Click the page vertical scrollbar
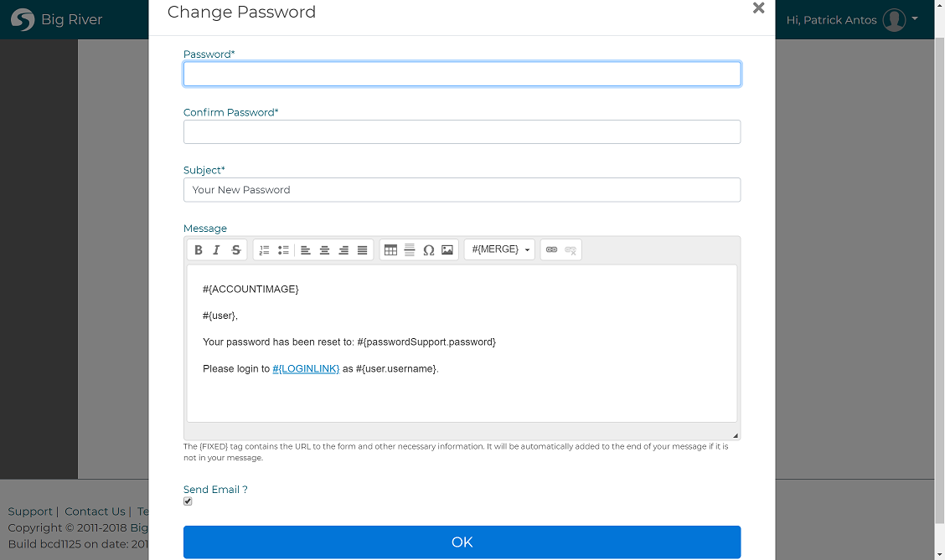The height and width of the screenshot is (560, 945). click(940, 280)
